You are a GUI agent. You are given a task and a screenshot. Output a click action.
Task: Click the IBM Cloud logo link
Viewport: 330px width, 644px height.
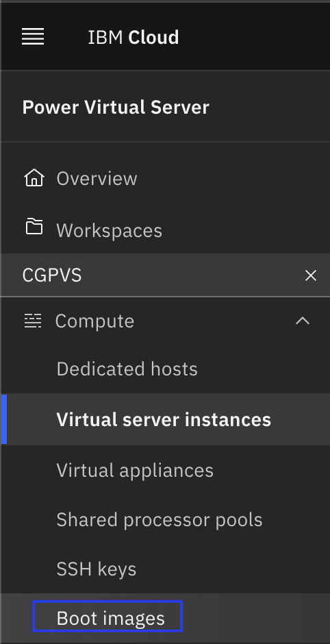[134, 38]
